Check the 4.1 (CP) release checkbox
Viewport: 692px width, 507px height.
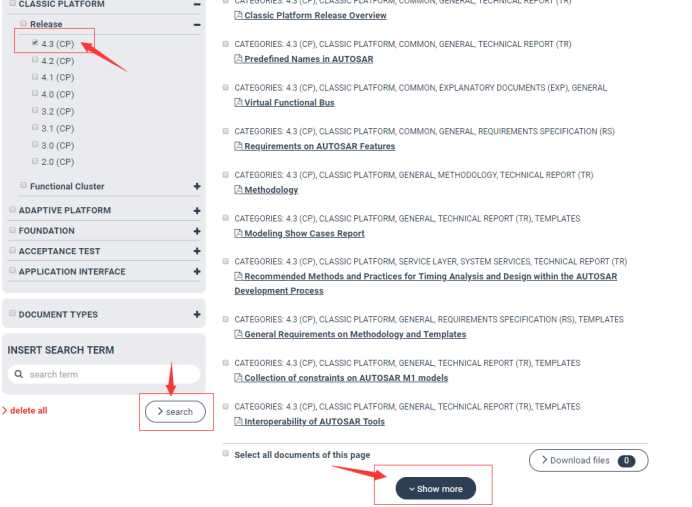coord(35,77)
